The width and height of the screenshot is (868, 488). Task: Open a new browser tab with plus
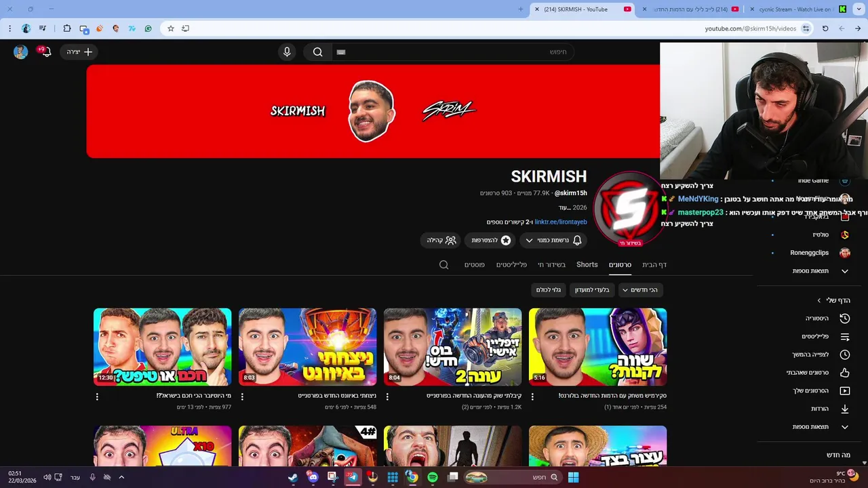(x=521, y=9)
